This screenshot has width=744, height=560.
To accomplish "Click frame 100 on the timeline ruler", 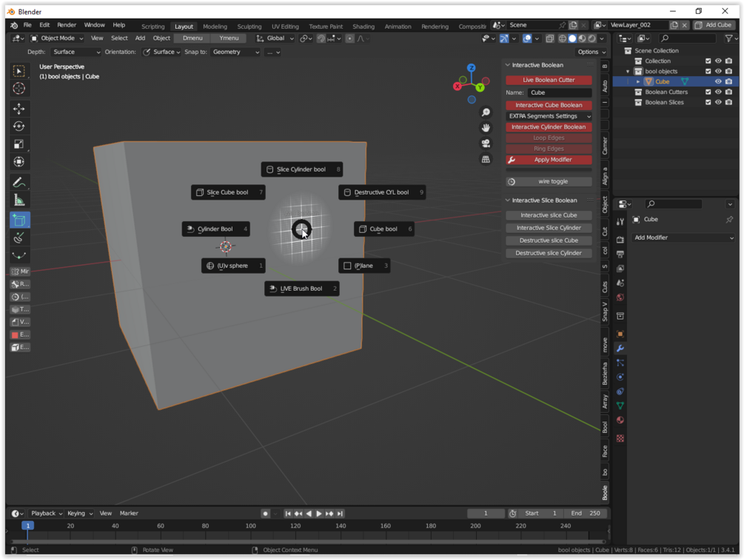I will (250, 526).
